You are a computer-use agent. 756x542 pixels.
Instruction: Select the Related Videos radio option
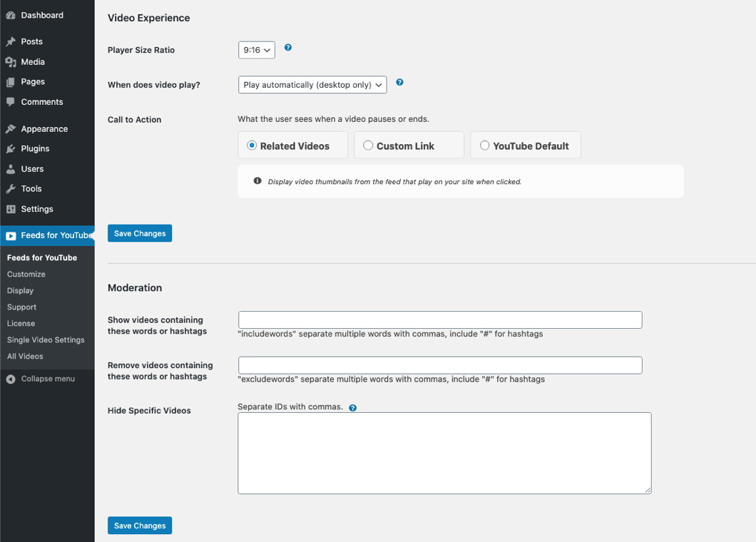point(252,145)
